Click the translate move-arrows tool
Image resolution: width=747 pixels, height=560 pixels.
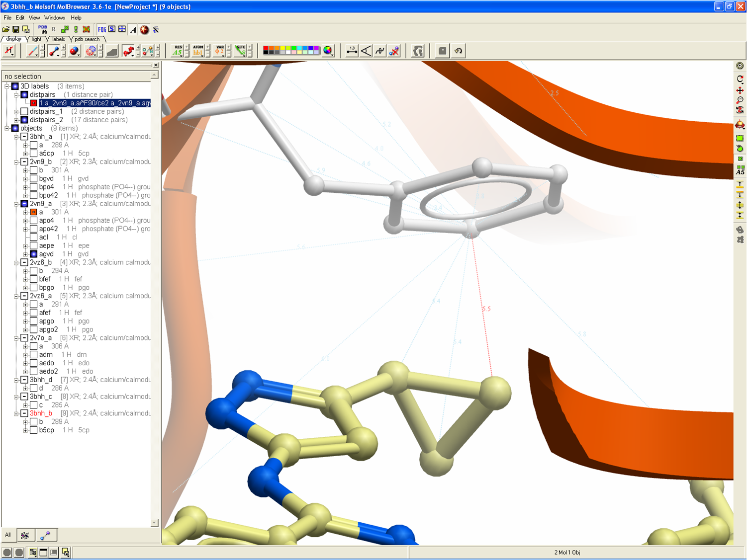pyautogui.click(x=740, y=90)
